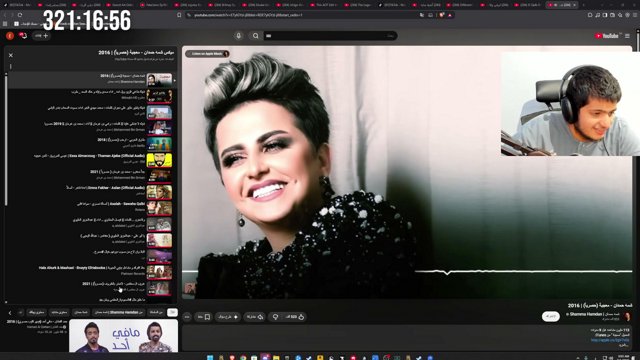Click the translate page icon
Viewport: 640px width, 360px height.
422,15
